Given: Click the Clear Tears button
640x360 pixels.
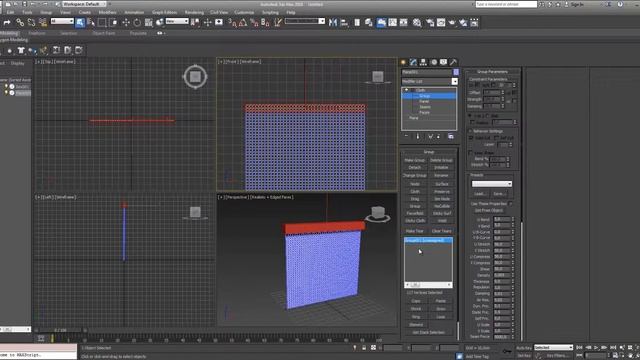Looking at the screenshot, I should tap(441, 231).
